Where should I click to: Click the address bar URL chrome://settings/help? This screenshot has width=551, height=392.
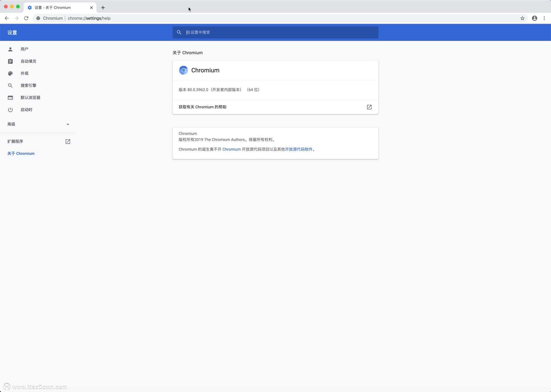click(x=89, y=18)
